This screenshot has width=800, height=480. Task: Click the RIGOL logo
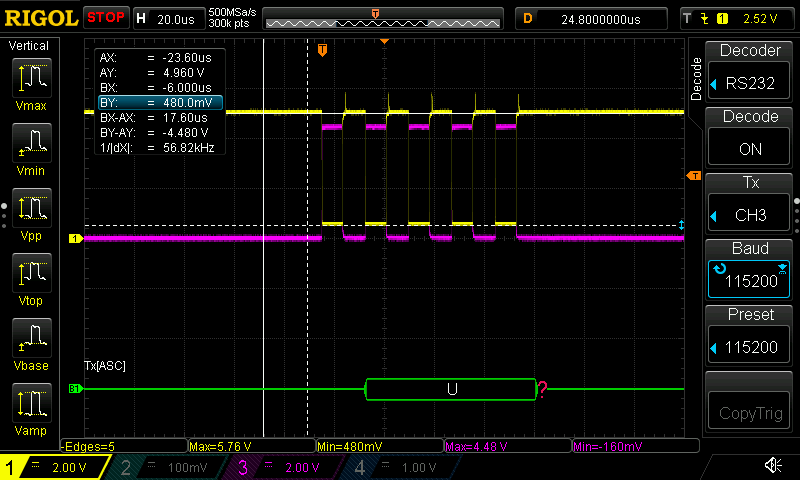[40, 18]
